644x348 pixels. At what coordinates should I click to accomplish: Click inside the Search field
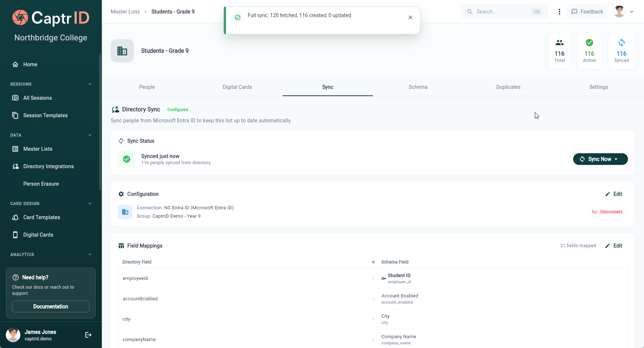tap(504, 11)
